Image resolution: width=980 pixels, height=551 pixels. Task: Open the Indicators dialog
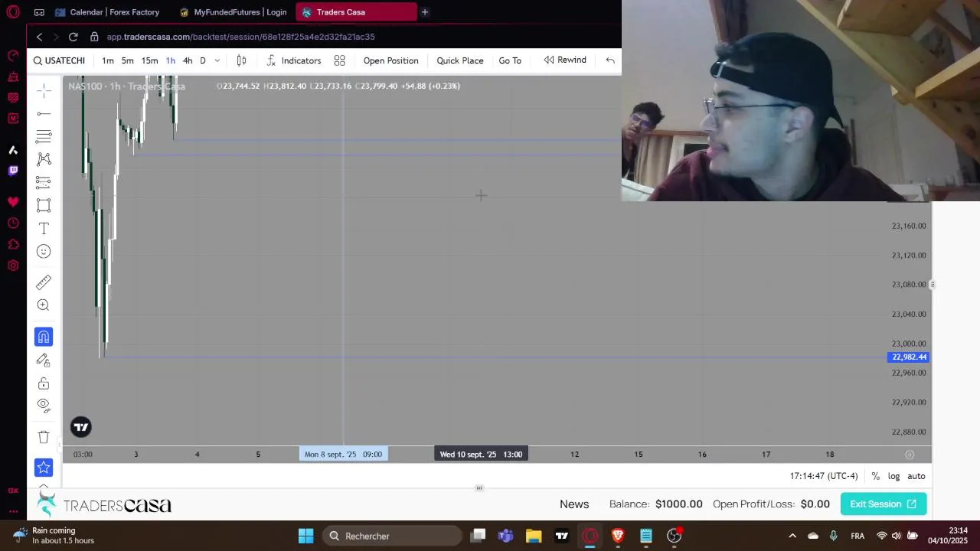[x=294, y=60]
